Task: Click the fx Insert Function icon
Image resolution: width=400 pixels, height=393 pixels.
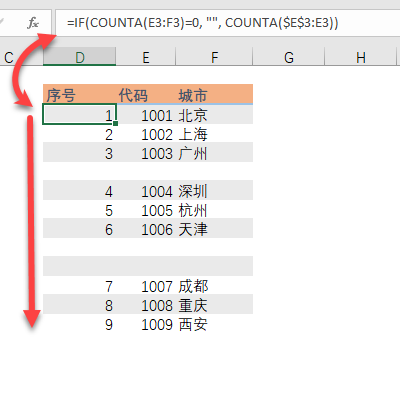Action: click(33, 23)
